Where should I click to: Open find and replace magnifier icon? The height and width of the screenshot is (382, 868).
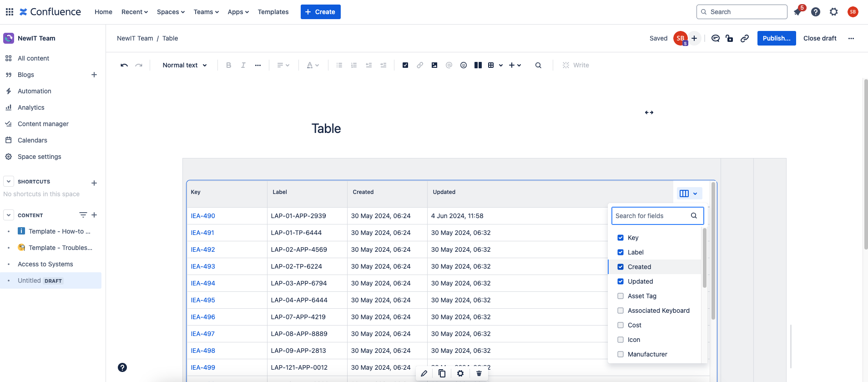click(538, 65)
